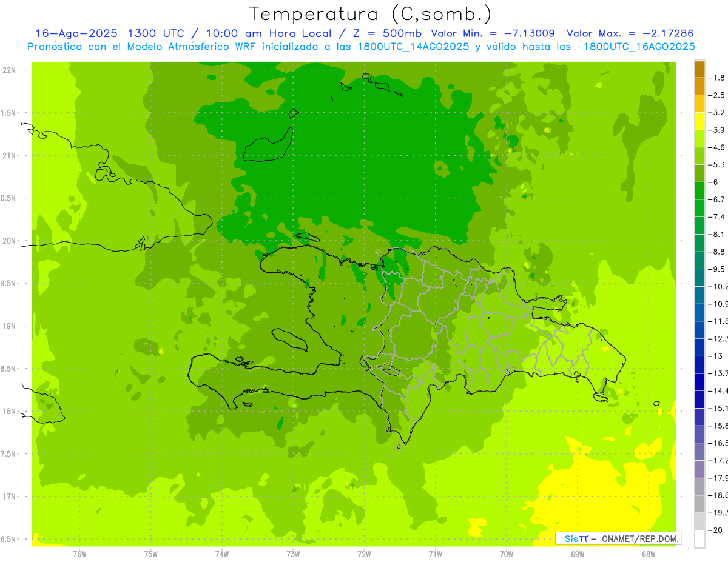This screenshot has height=562, width=728.
Task: Click the '1300 UTC' time text
Action: pos(157,33)
